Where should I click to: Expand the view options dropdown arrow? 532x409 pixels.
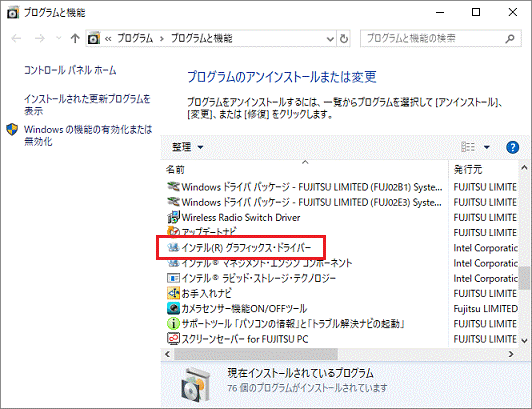[x=487, y=147]
